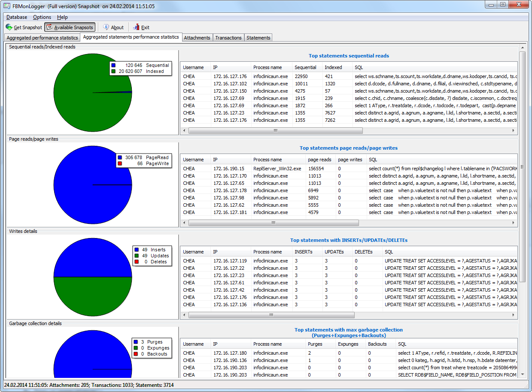This screenshot has width=532, height=392.
Task: Click the Get Snapshot toolbar icon
Action: pyautogui.click(x=9, y=27)
